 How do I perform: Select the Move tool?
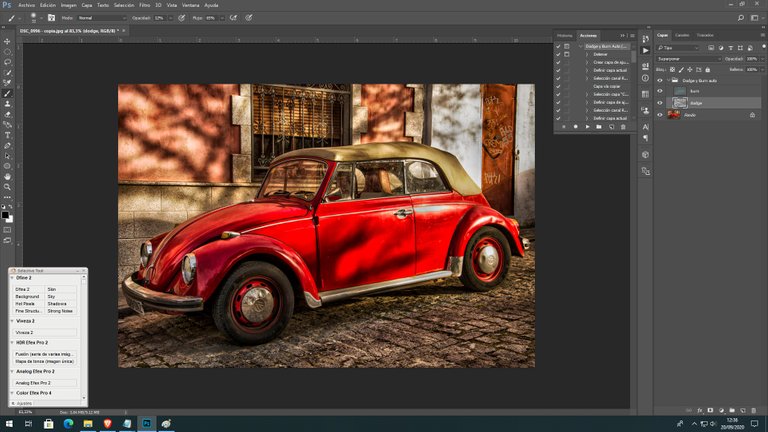[x=7, y=42]
